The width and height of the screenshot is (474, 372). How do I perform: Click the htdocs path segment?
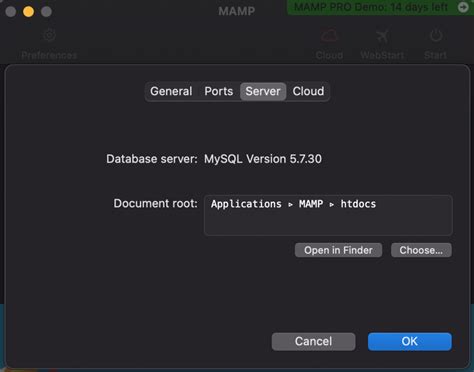point(358,204)
